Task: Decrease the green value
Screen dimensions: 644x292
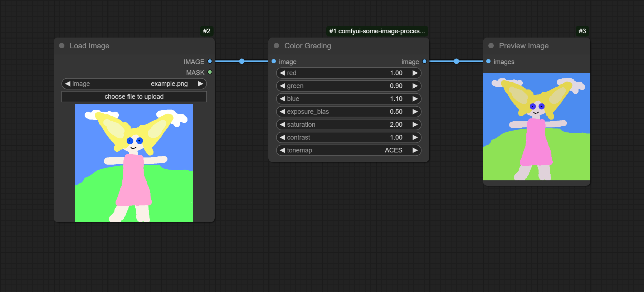Action: (x=282, y=86)
